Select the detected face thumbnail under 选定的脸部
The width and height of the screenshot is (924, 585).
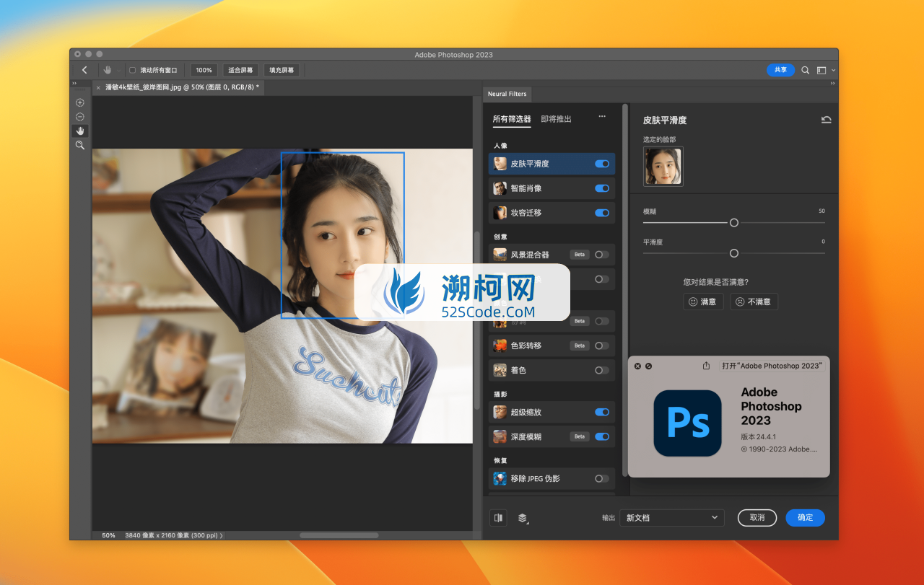663,167
